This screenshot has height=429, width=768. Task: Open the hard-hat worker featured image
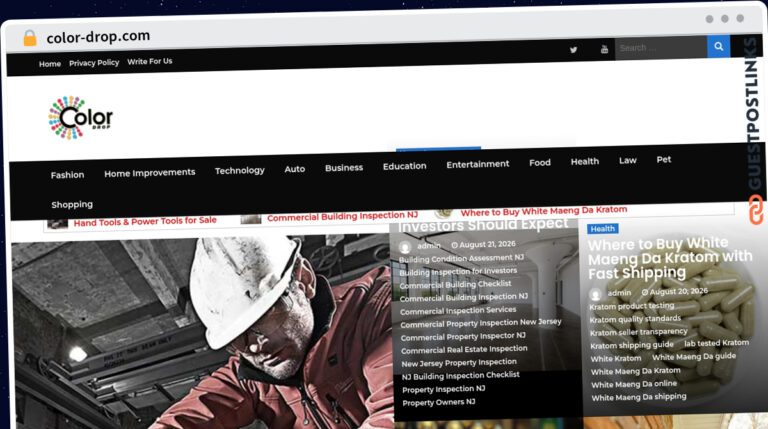[x=202, y=332]
